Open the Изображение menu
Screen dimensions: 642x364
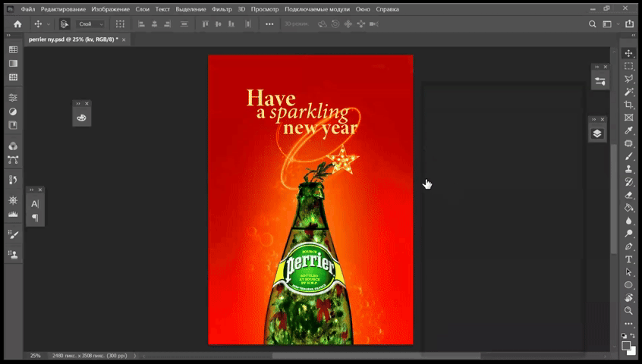tap(110, 9)
